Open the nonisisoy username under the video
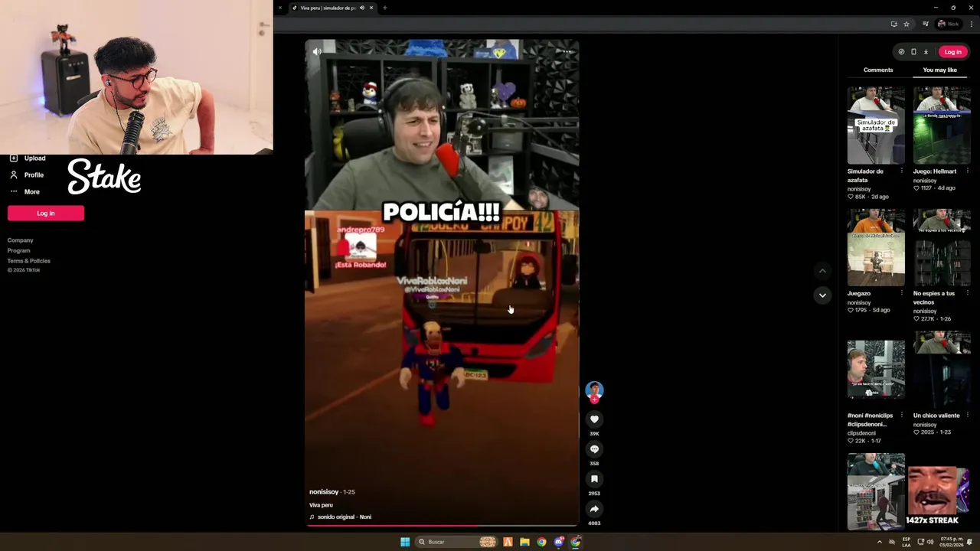This screenshot has height=551, width=980. click(324, 492)
